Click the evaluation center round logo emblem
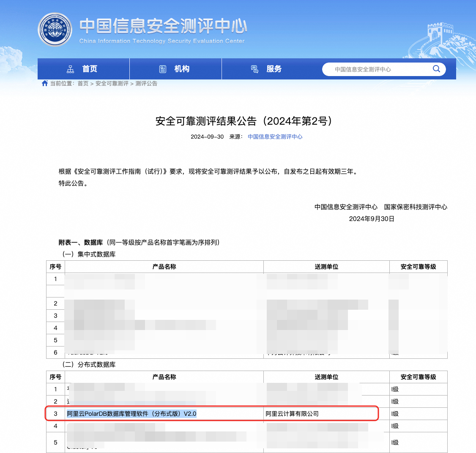 [55, 30]
